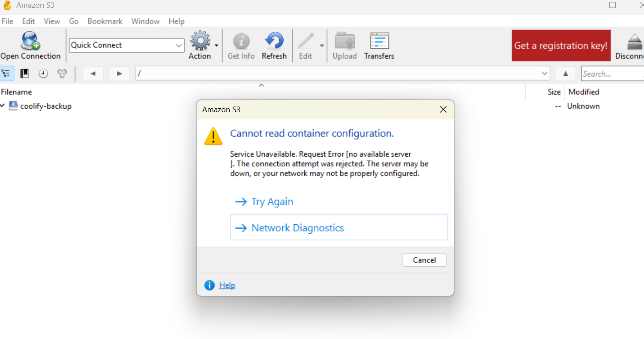The height and width of the screenshot is (339, 644).
Task: Click the blue info icon by Help
Action: tap(210, 285)
